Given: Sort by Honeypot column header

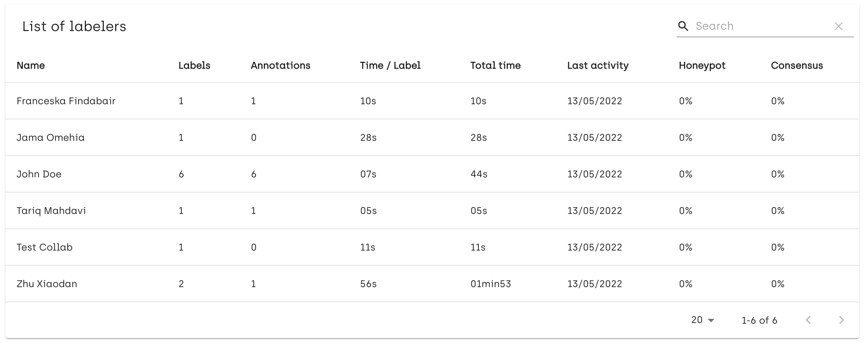Looking at the screenshot, I should click(x=702, y=66).
